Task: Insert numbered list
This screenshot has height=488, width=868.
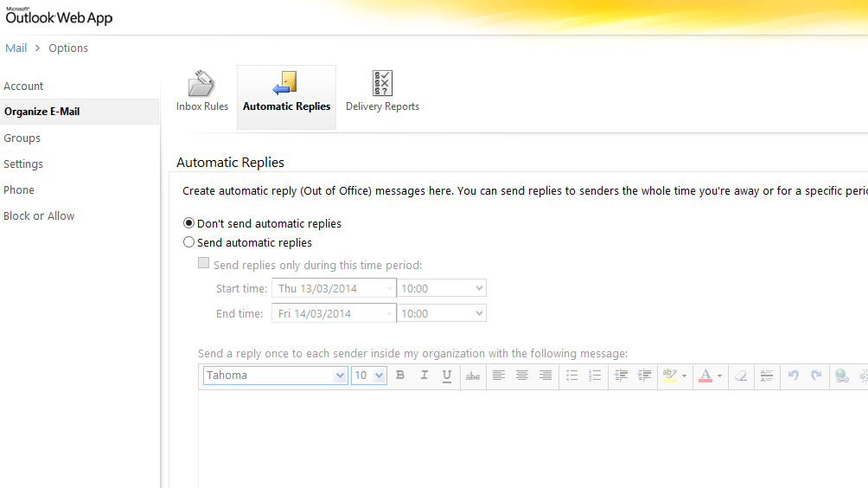Action: [x=595, y=376]
